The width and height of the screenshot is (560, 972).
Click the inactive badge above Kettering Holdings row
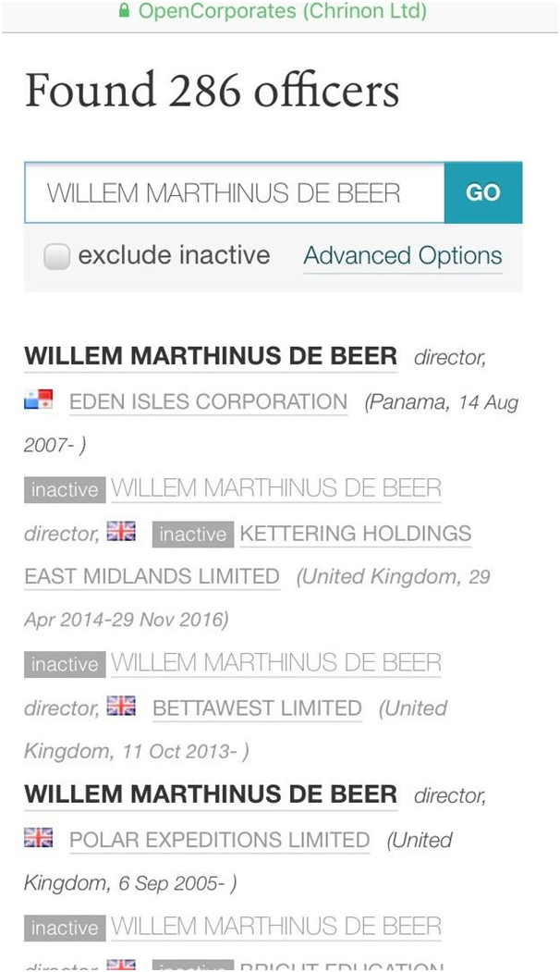point(65,490)
